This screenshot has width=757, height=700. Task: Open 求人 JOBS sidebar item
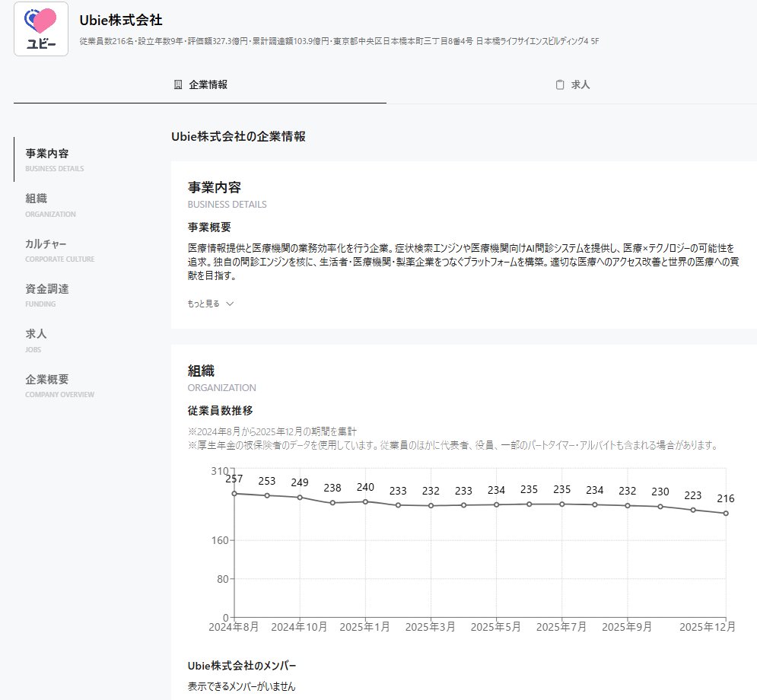pos(36,340)
